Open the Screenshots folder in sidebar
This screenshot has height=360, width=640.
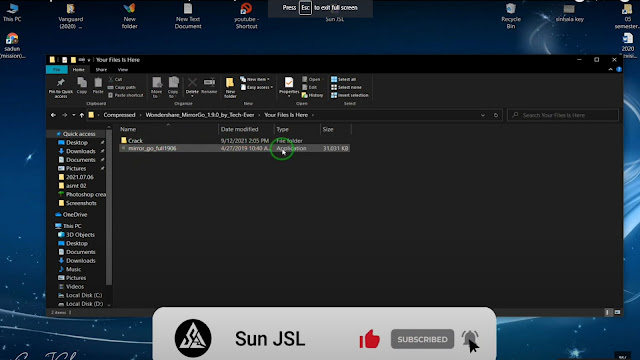[81, 203]
